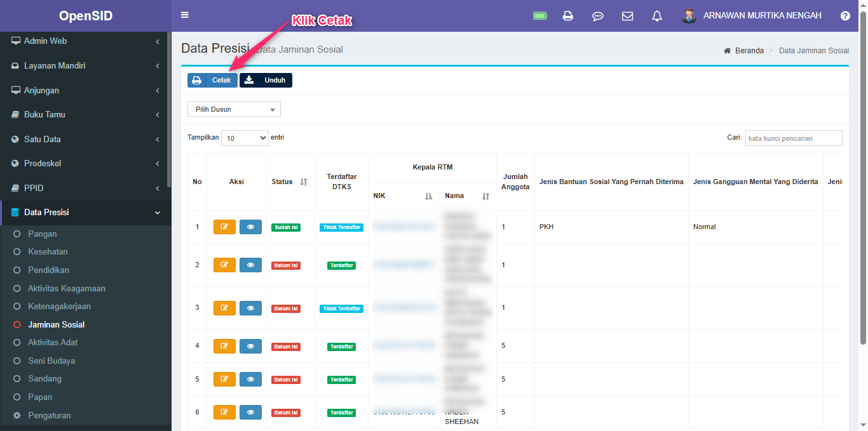Click the kata kunci pencarian search field
This screenshot has height=431, width=868.
click(794, 138)
